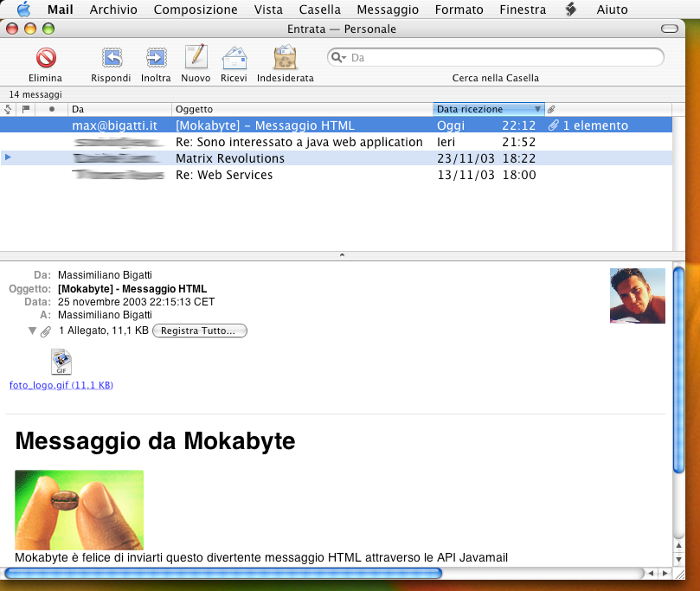Click the Registra Tutto... button
The height and width of the screenshot is (591, 700).
(x=200, y=331)
